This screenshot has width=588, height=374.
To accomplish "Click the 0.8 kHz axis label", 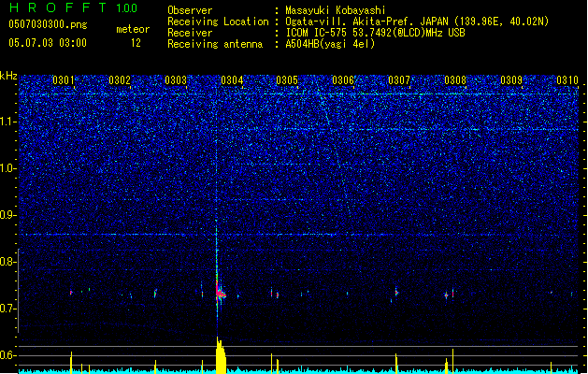I will [x=8, y=262].
